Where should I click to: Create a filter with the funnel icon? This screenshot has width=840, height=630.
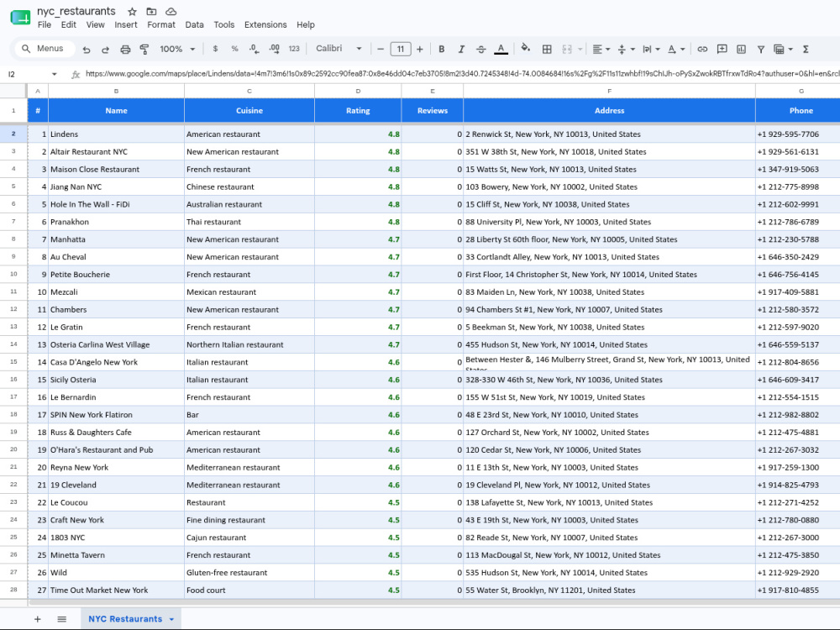pos(761,49)
